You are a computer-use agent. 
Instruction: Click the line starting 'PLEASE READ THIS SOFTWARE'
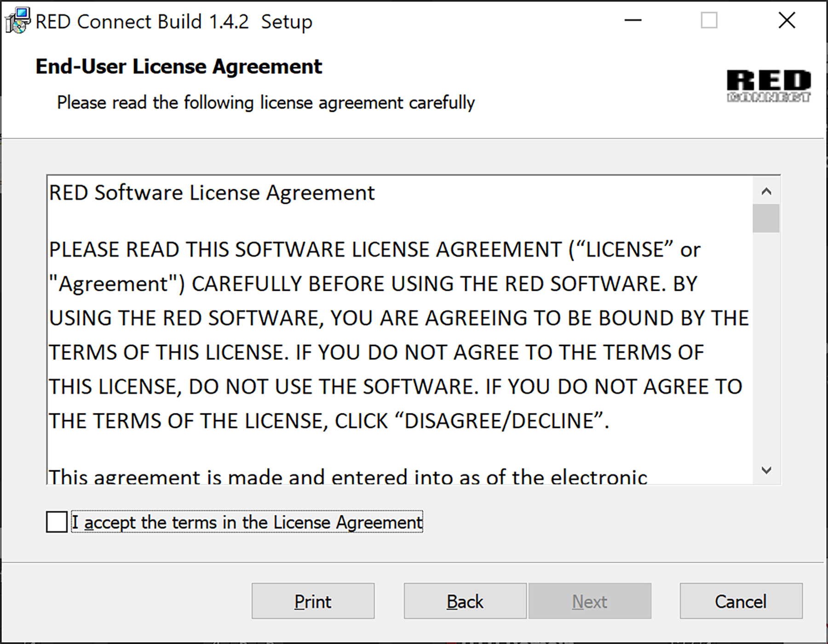point(375,250)
